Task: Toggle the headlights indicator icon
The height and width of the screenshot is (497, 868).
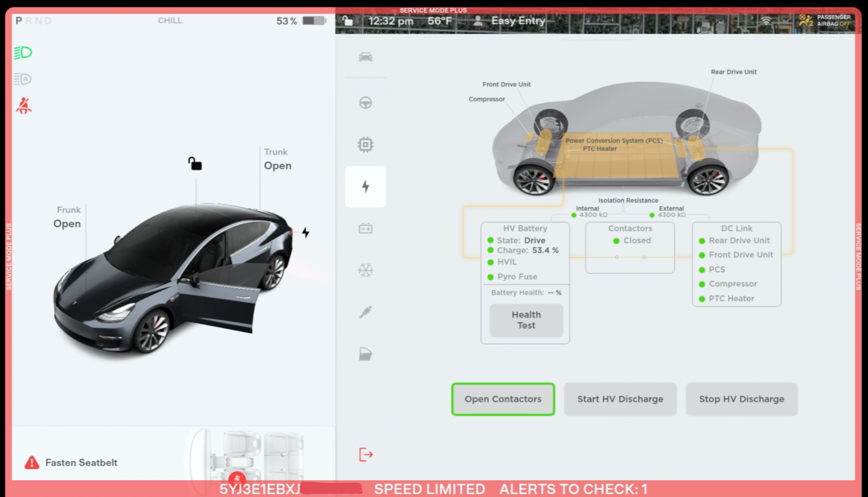Action: click(x=23, y=53)
